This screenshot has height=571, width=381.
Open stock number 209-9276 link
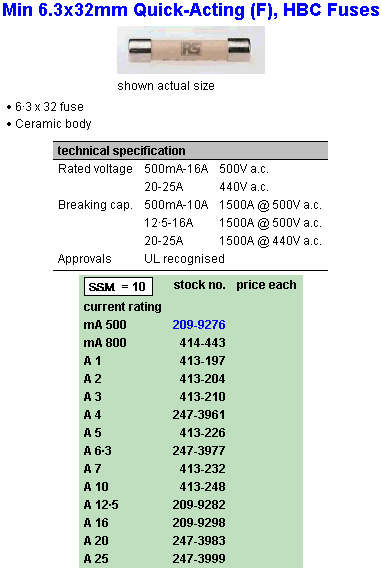coord(199,324)
